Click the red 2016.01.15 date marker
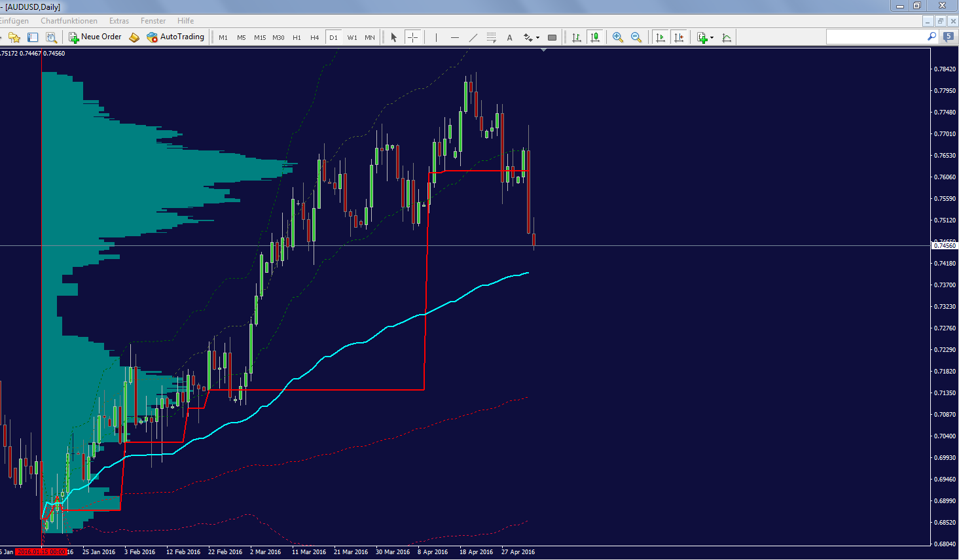This screenshot has width=959, height=560. [x=41, y=552]
